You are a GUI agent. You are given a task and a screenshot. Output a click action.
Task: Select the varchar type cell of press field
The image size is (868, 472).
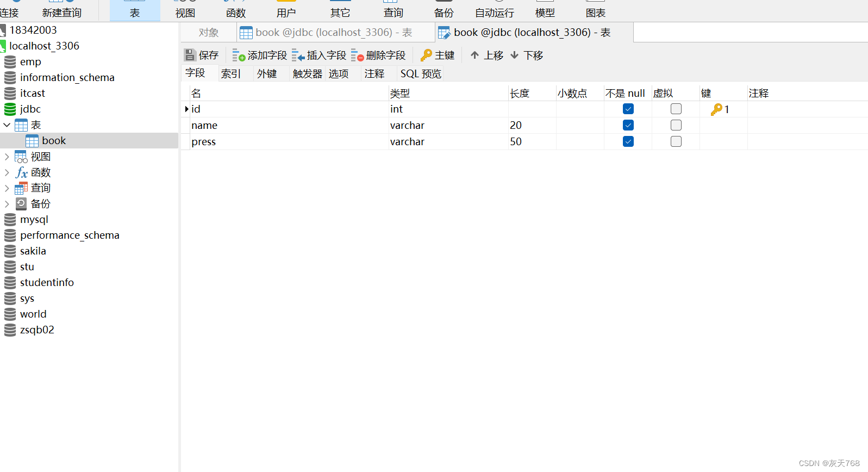point(448,142)
